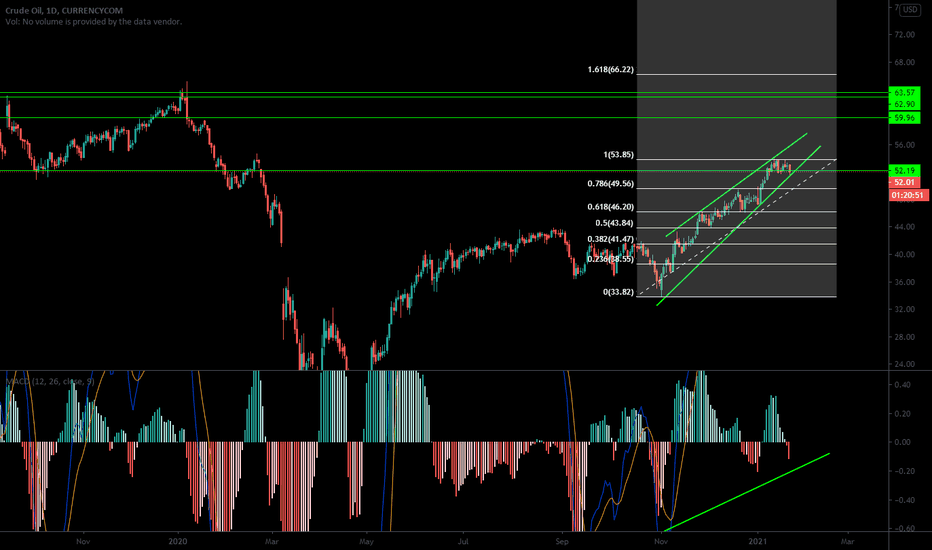Click the 36.00 price axis value

pyautogui.click(x=904, y=282)
